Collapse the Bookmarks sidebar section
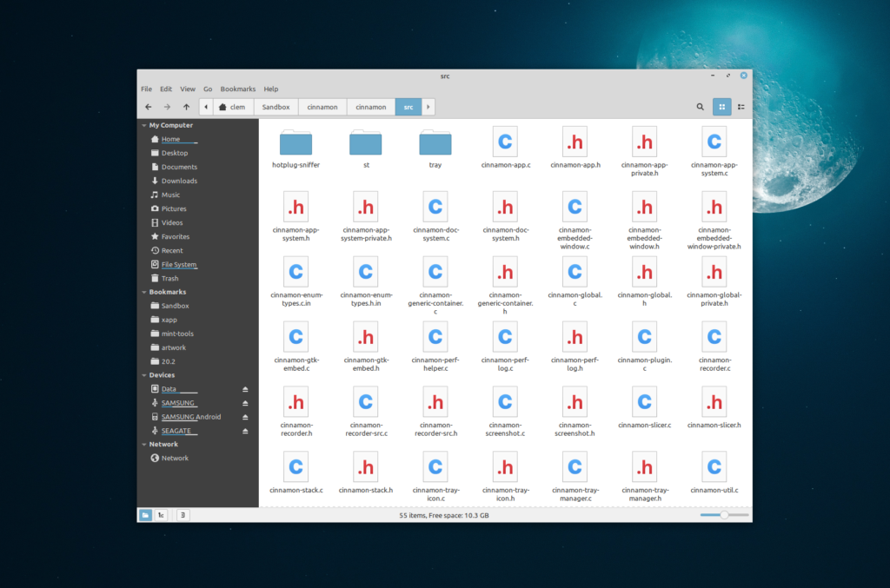Screen dimensions: 890x588 tap(143, 292)
